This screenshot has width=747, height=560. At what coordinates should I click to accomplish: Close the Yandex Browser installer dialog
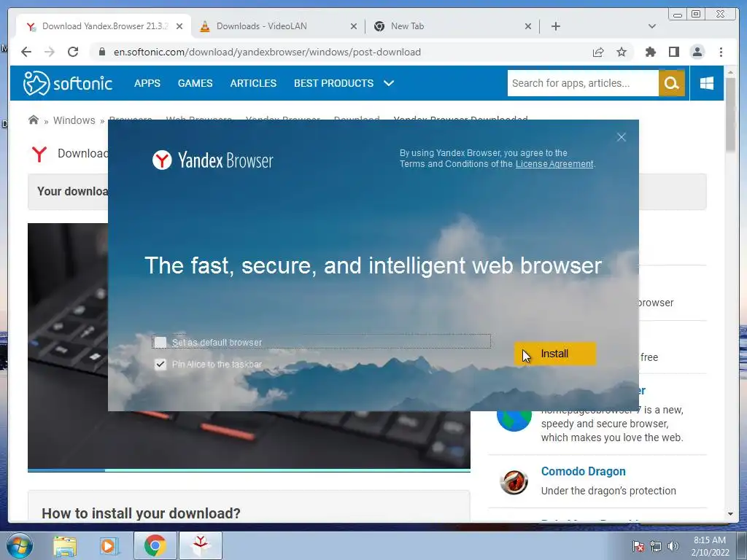click(622, 137)
